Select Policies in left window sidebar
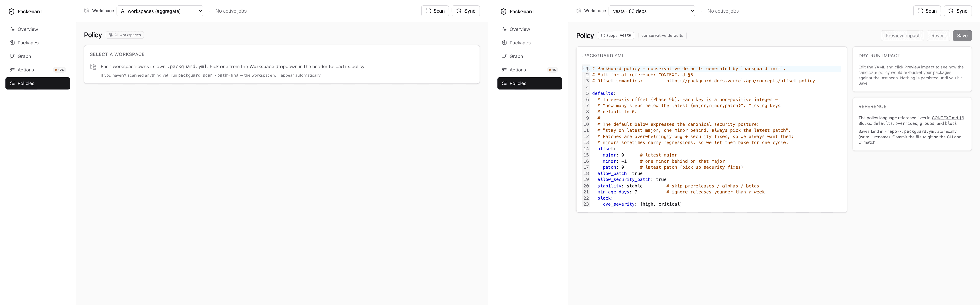The image size is (980, 305). [38, 83]
